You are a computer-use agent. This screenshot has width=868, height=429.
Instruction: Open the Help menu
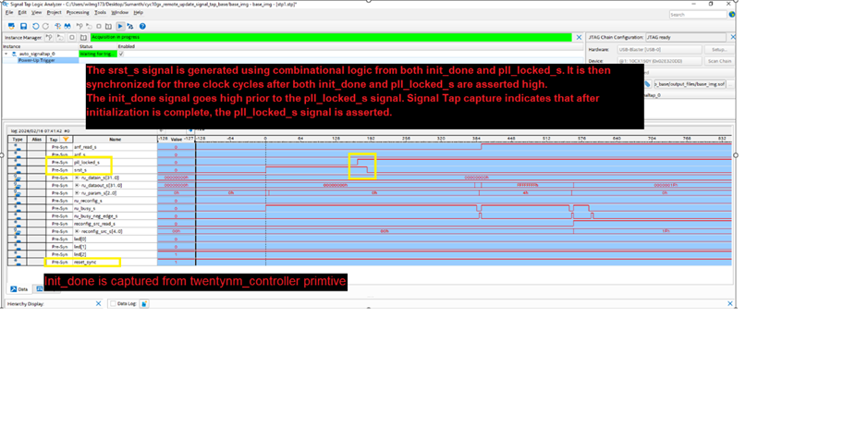[x=139, y=12]
